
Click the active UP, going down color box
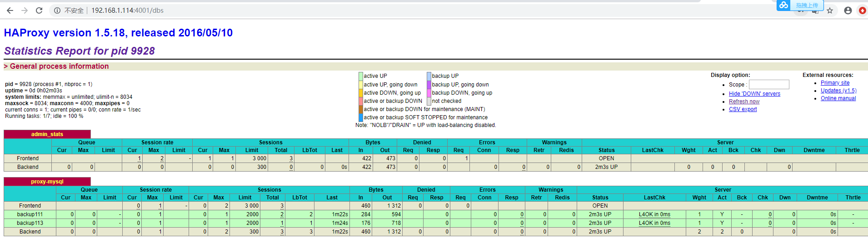(x=361, y=84)
